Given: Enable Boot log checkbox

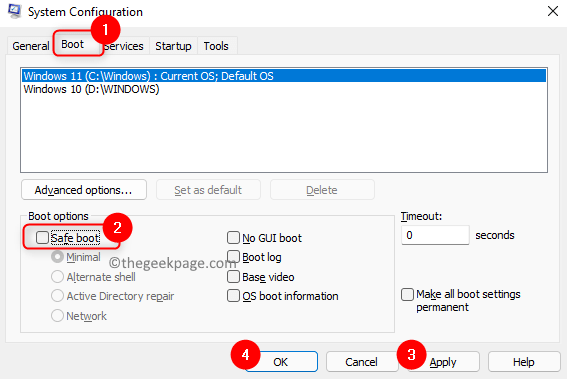Looking at the screenshot, I should point(233,257).
